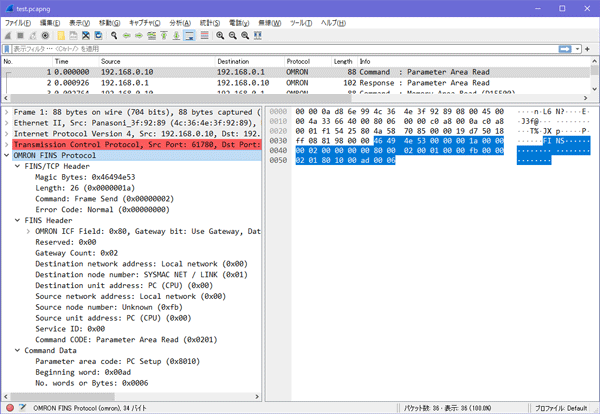Open the display filter history dropdown
This screenshot has width=600, height=414.
577,49
